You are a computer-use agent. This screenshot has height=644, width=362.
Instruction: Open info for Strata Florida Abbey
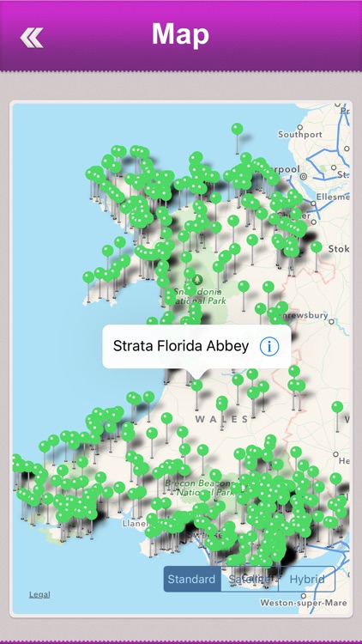pyautogui.click(x=269, y=347)
